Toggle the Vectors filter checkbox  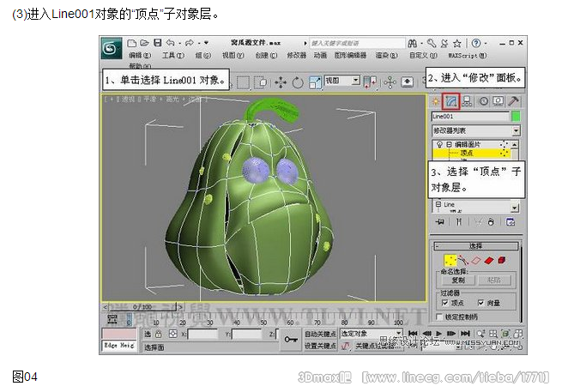click(x=480, y=303)
